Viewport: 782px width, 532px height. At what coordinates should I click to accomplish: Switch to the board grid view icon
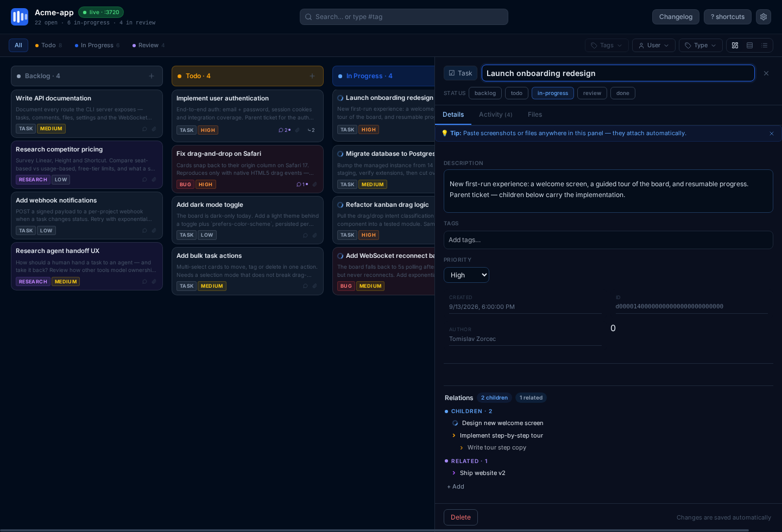point(735,46)
